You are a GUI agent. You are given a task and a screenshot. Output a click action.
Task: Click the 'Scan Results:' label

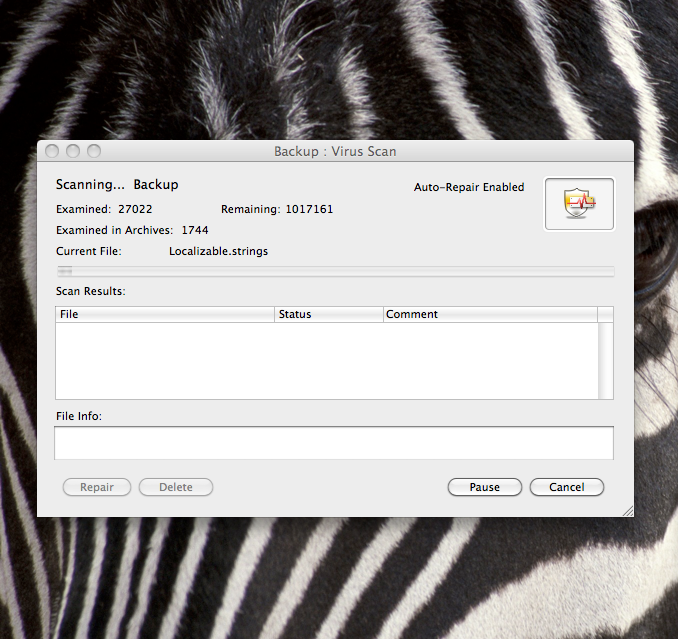pos(91,291)
